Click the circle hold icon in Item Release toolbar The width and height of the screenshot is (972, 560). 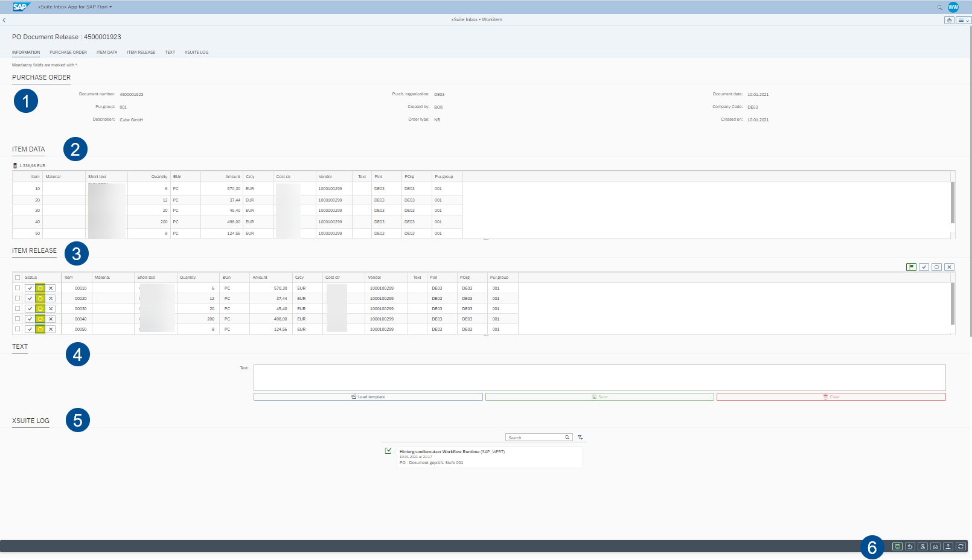coord(936,267)
